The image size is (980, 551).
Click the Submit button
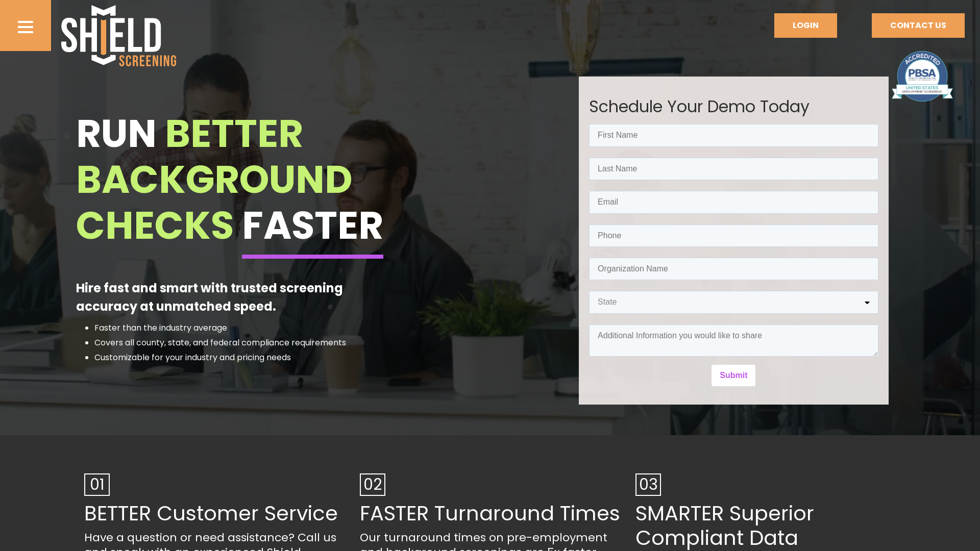(x=733, y=375)
